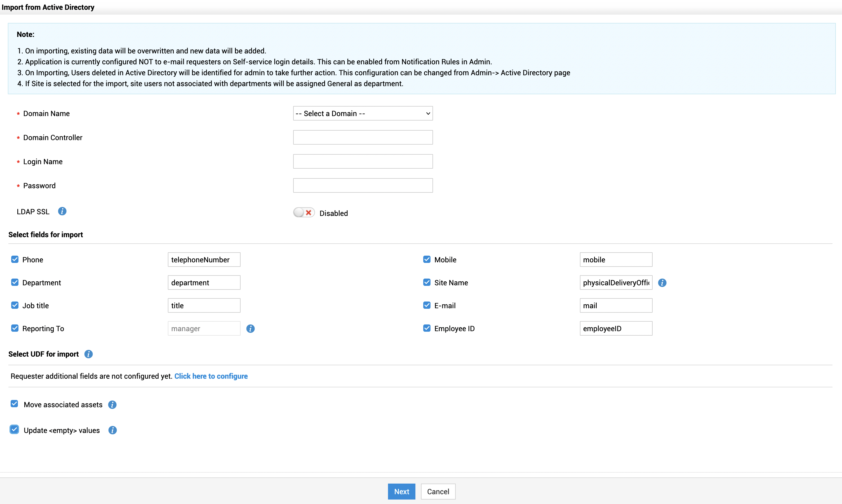Viewport: 842px width, 504px height.
Task: Toggle the LDAP SSL switch
Action: [x=304, y=213]
